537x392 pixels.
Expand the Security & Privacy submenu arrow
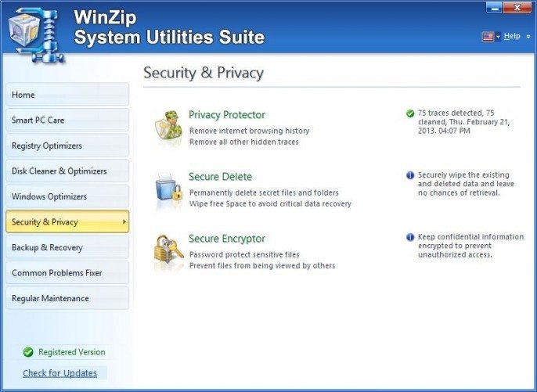[124, 222]
